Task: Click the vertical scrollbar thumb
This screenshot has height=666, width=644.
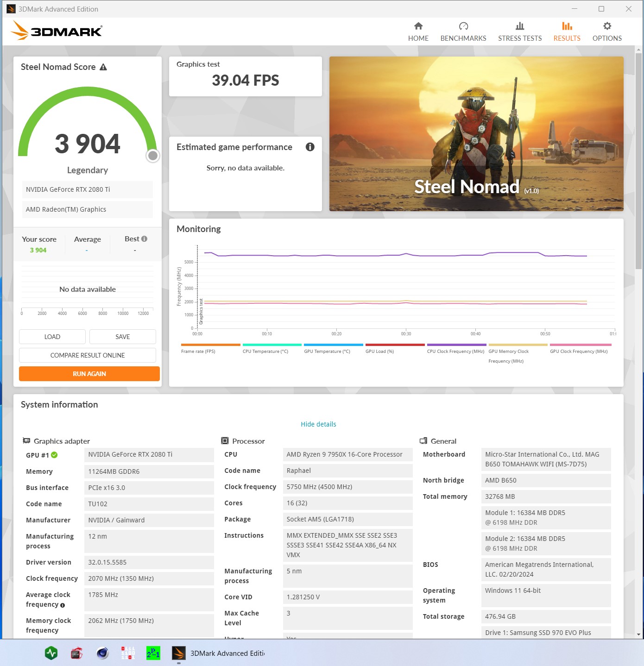Action: (639, 161)
